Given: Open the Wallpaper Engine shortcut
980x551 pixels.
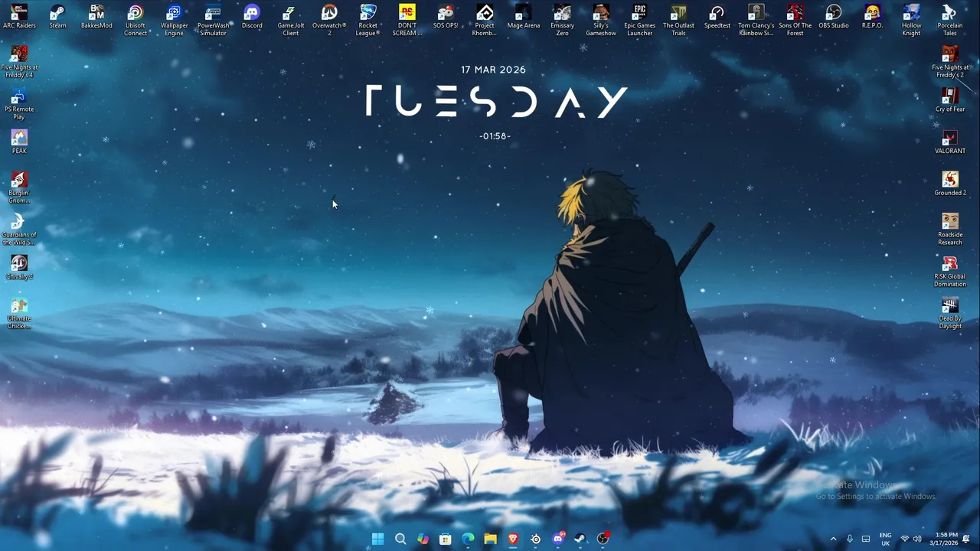Looking at the screenshot, I should 174,20.
